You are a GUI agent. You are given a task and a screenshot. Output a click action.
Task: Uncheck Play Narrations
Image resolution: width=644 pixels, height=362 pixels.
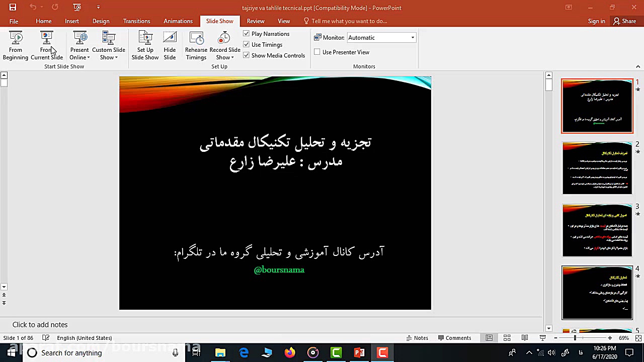pyautogui.click(x=247, y=34)
